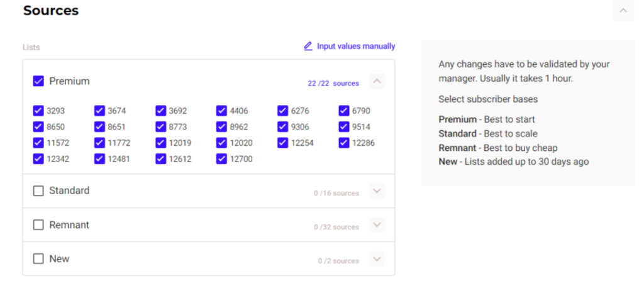
Task: Tick the Remnant list checkbox
Action: tap(38, 225)
